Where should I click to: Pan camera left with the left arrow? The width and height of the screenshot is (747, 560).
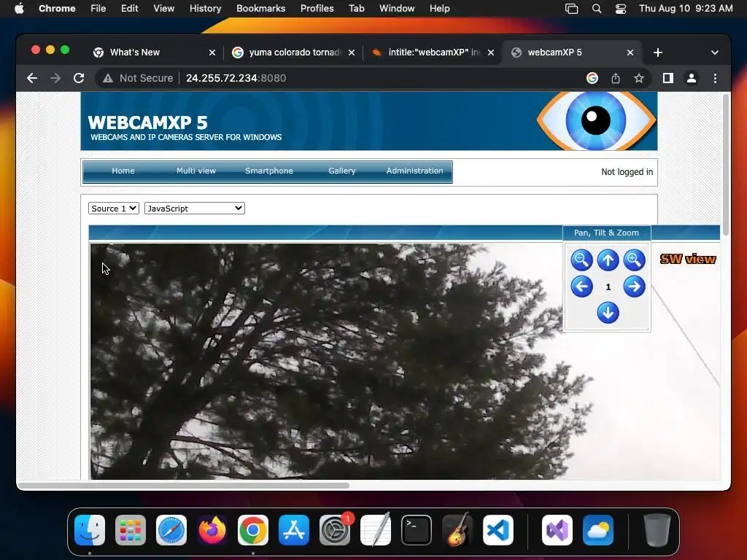pyautogui.click(x=581, y=287)
